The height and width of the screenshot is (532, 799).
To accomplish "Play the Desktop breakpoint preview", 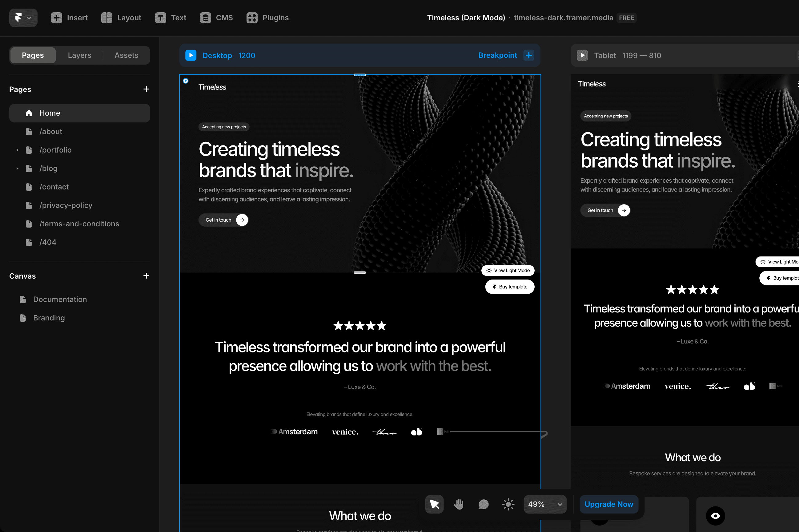I will point(191,55).
